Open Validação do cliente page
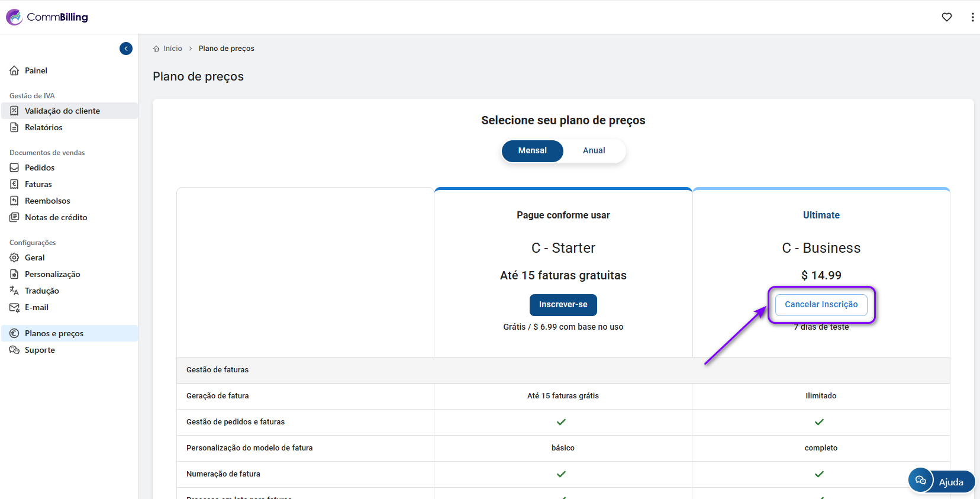The image size is (980, 499). (62, 111)
